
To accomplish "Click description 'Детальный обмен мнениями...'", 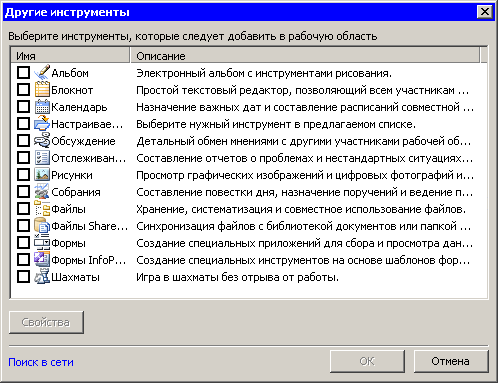I will 304,141.
